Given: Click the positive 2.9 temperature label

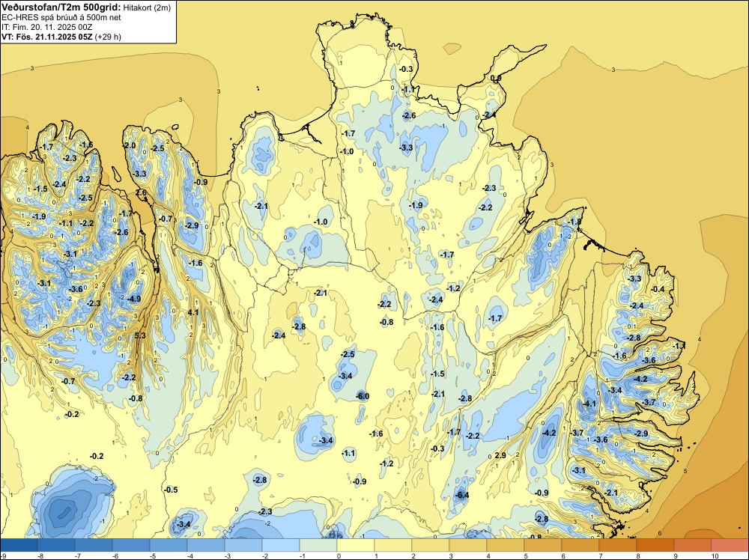Looking at the screenshot, I should tap(500, 455).
